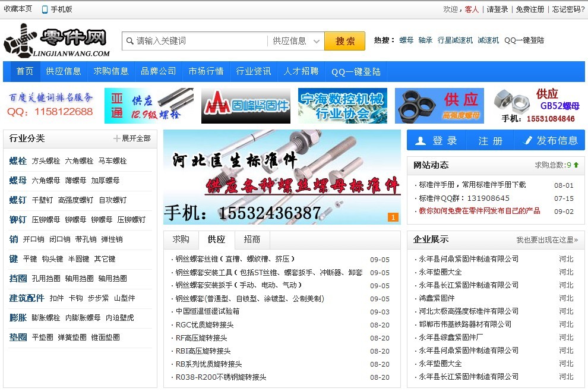This screenshot has height=391, width=588.
Task: Open the 中国恒温恒湿试验箱 listing
Action: tap(208, 311)
